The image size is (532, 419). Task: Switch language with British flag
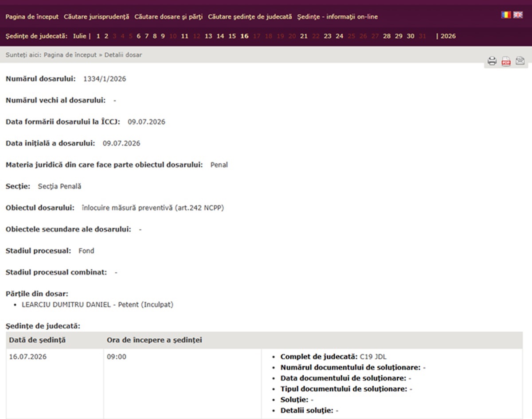pos(518,15)
